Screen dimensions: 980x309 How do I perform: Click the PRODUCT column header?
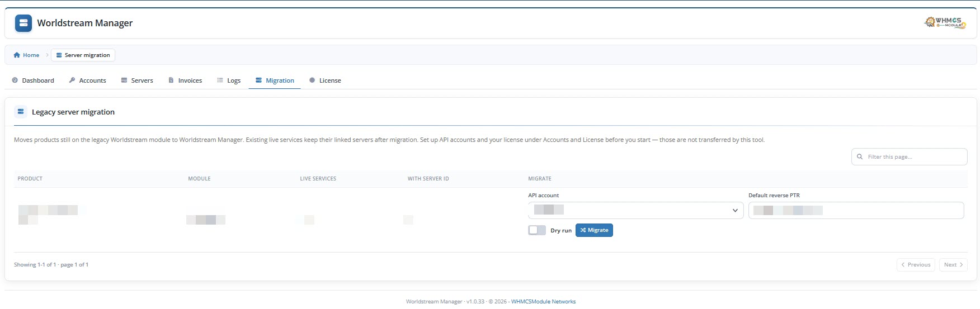[x=30, y=179]
